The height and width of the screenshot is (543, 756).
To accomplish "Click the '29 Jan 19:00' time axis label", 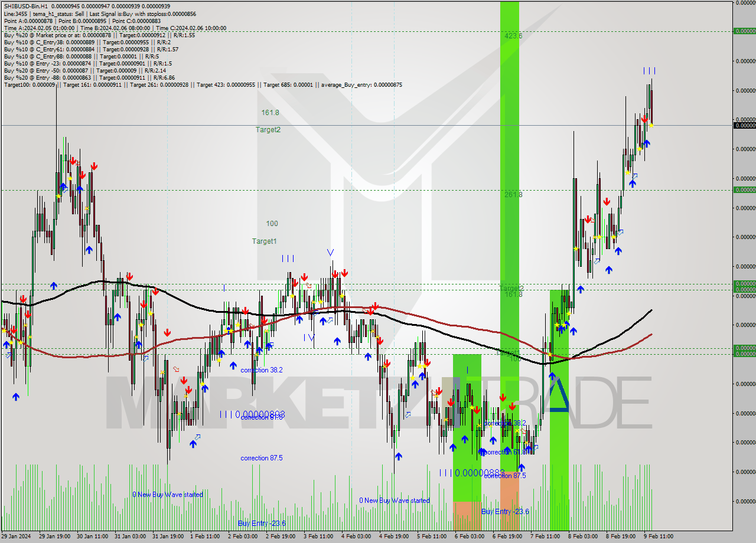I will [55, 537].
